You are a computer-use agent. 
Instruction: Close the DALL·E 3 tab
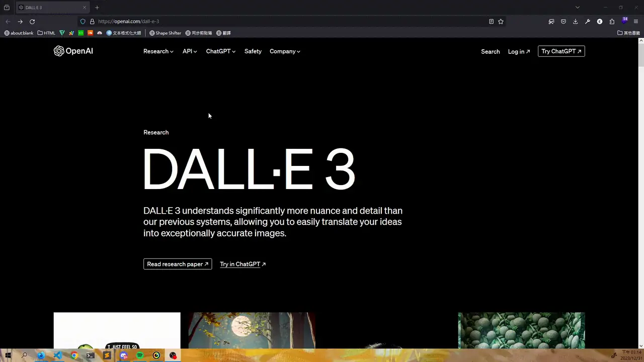(x=85, y=8)
